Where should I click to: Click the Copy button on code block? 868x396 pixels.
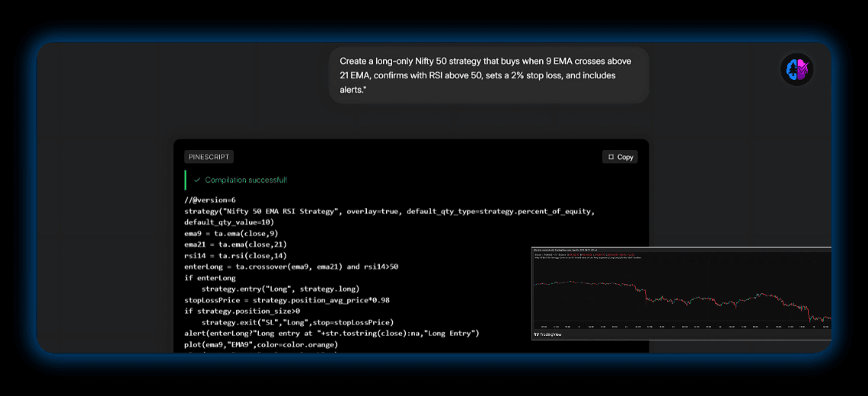(x=620, y=157)
